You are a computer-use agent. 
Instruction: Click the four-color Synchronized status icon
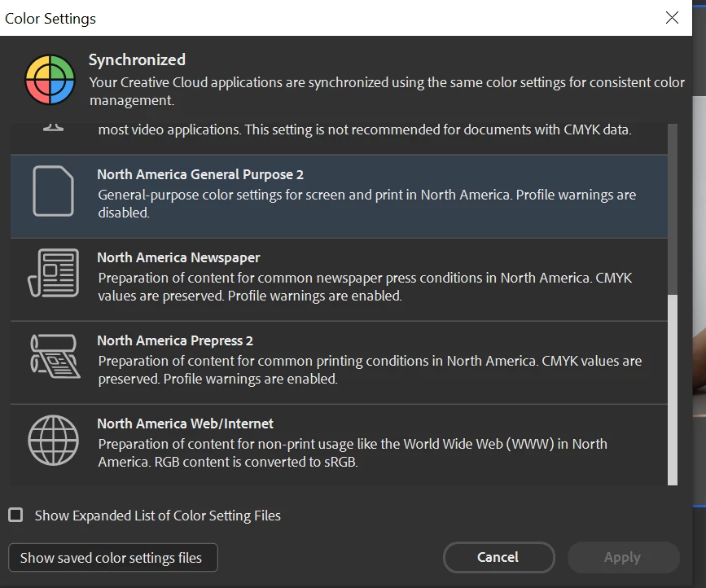50,80
